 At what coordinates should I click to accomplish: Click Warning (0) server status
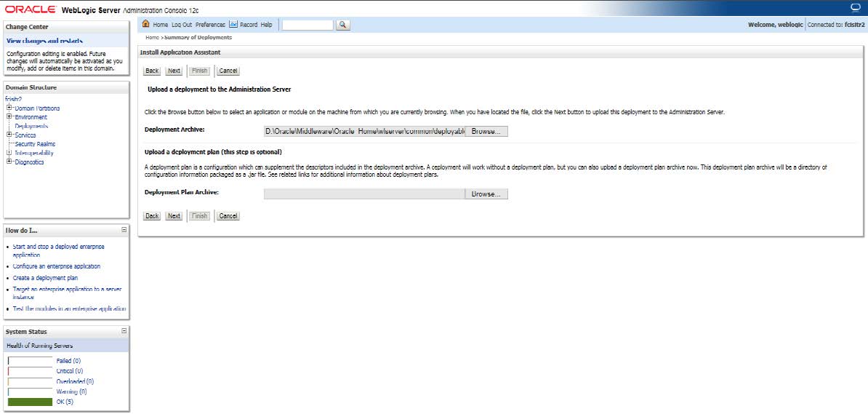coord(71,391)
